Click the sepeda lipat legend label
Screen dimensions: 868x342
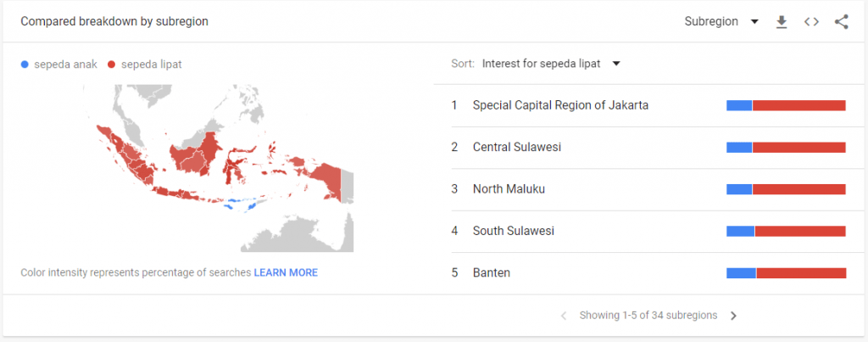152,64
